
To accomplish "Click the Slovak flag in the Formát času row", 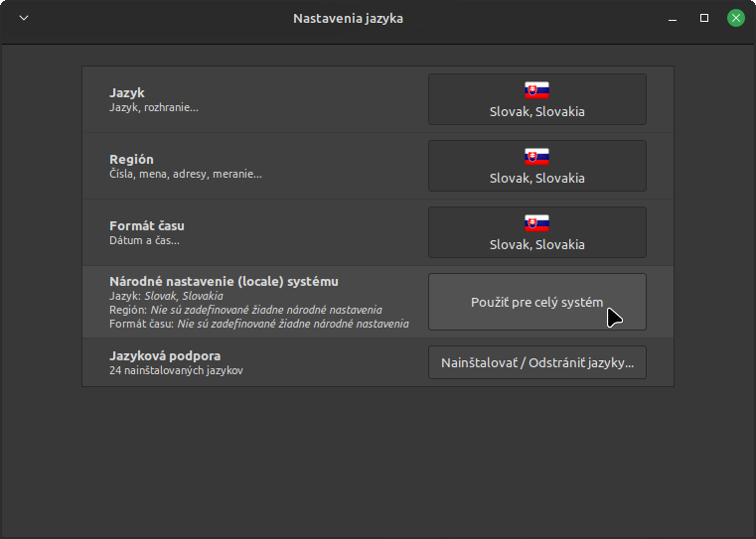I will pos(536,223).
